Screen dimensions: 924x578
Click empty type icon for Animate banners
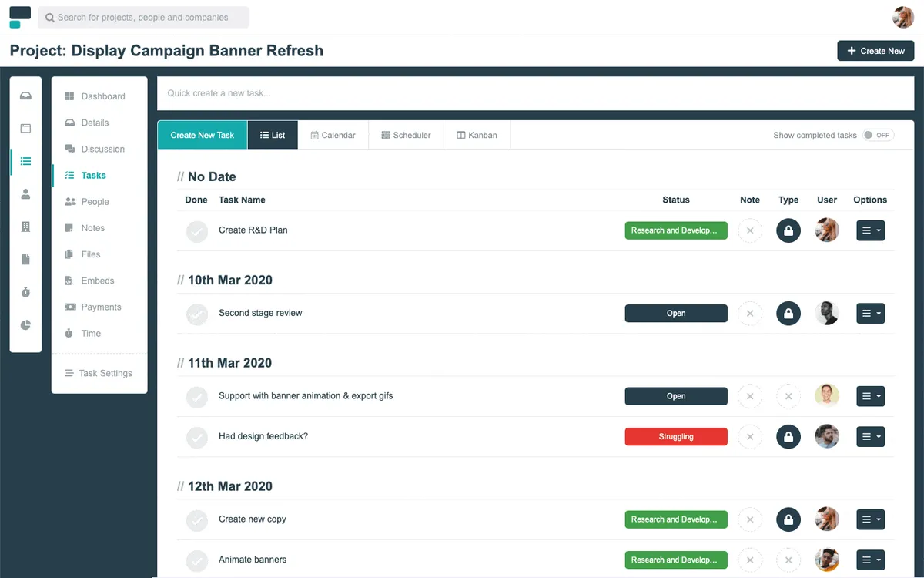(788, 560)
